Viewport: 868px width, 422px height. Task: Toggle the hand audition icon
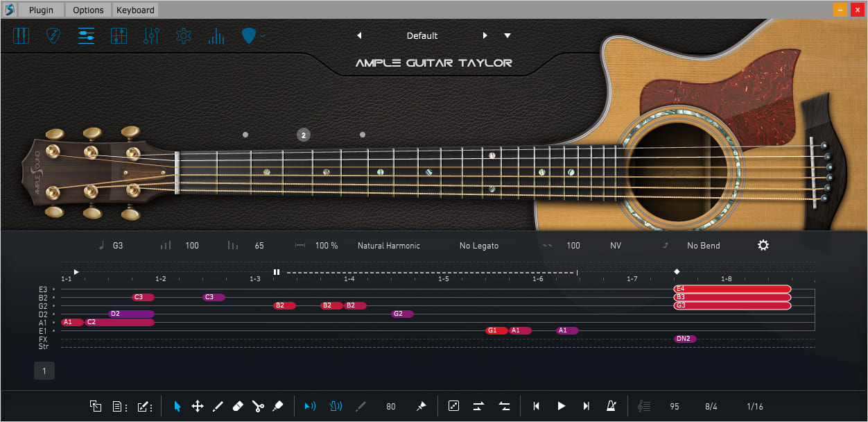click(x=336, y=406)
